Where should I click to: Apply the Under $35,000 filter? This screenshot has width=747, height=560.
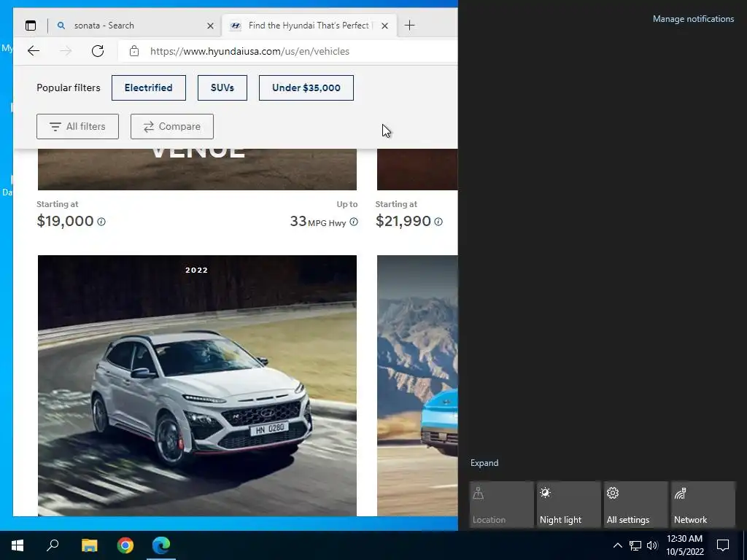coord(306,87)
